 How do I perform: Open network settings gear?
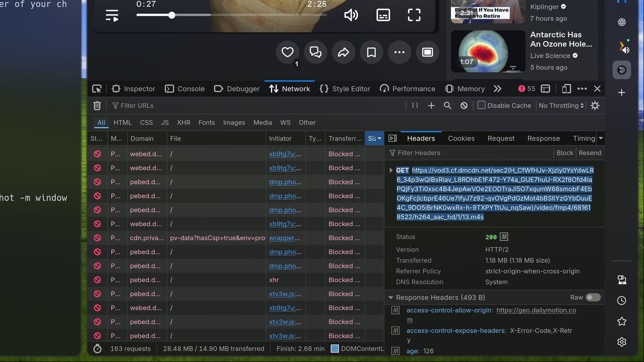pos(595,106)
